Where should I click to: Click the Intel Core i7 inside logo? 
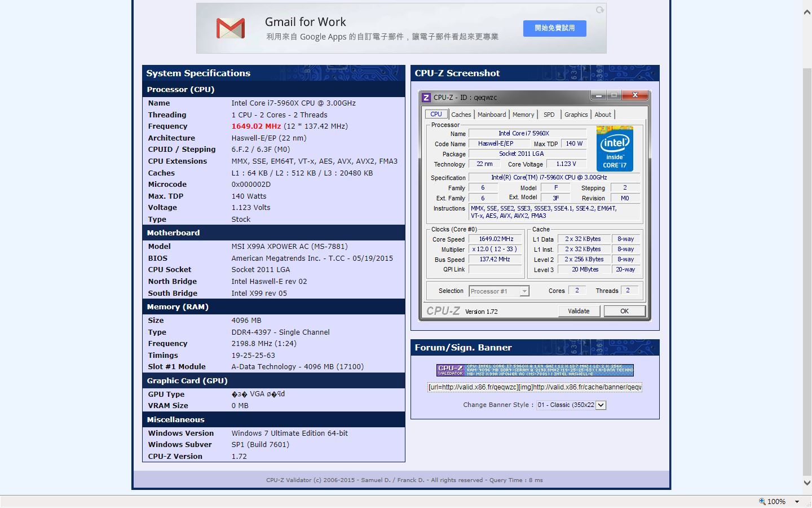coord(615,148)
